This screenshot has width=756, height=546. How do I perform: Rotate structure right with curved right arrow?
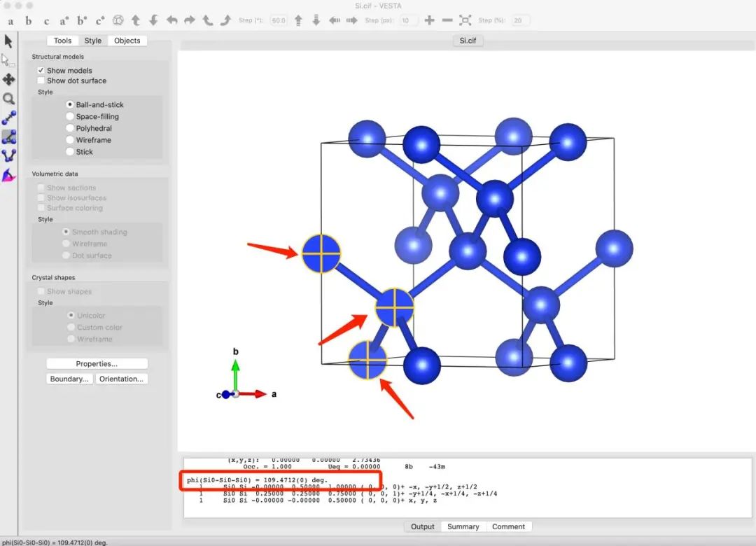(190, 20)
